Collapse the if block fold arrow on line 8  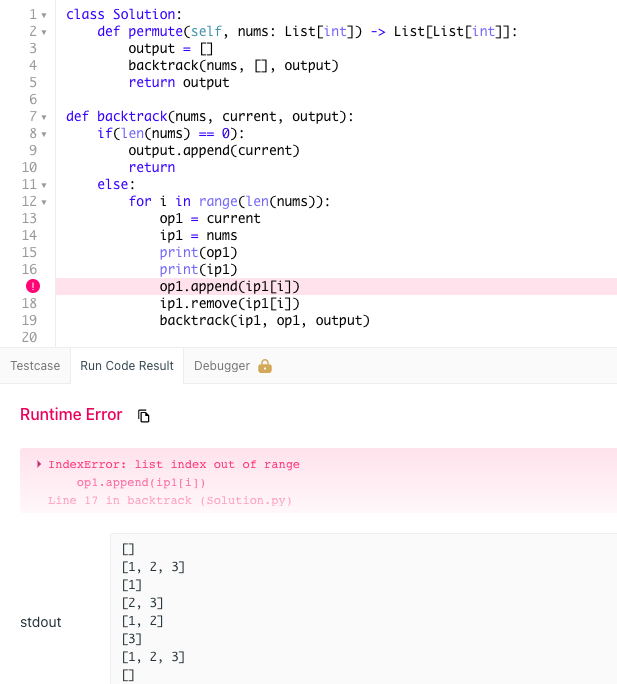pos(44,134)
